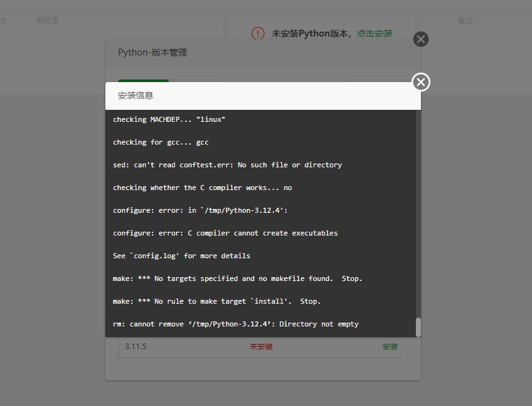532x406 pixels.
Task: Select version 3.11.5 row text
Action: pos(136,347)
